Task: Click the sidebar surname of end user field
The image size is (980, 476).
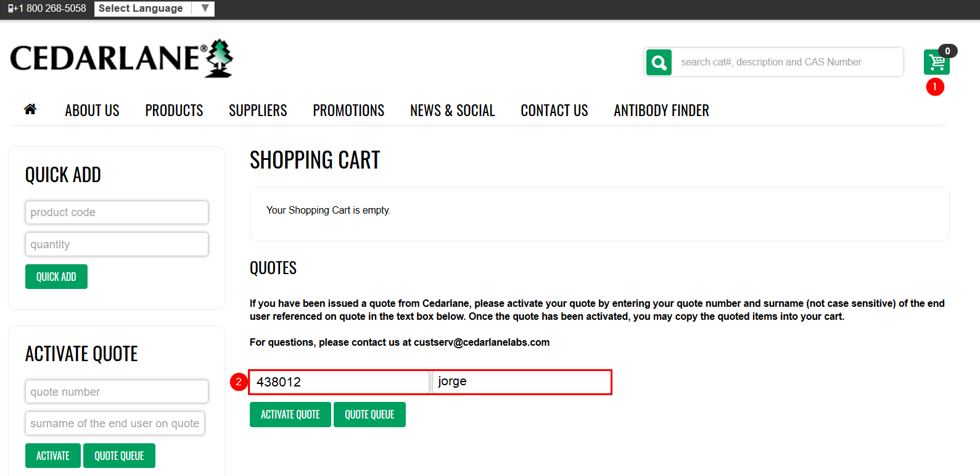Action: 115,424
